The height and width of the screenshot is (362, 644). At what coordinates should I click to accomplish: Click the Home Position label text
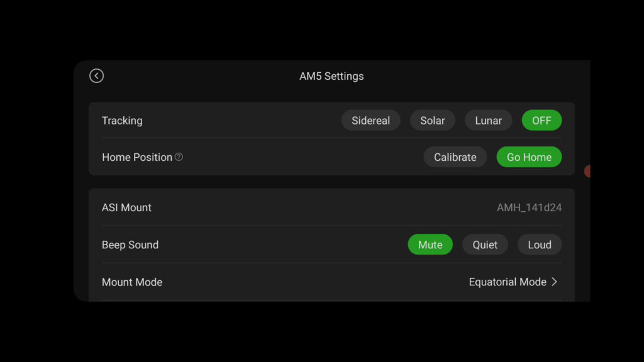pyautogui.click(x=137, y=156)
